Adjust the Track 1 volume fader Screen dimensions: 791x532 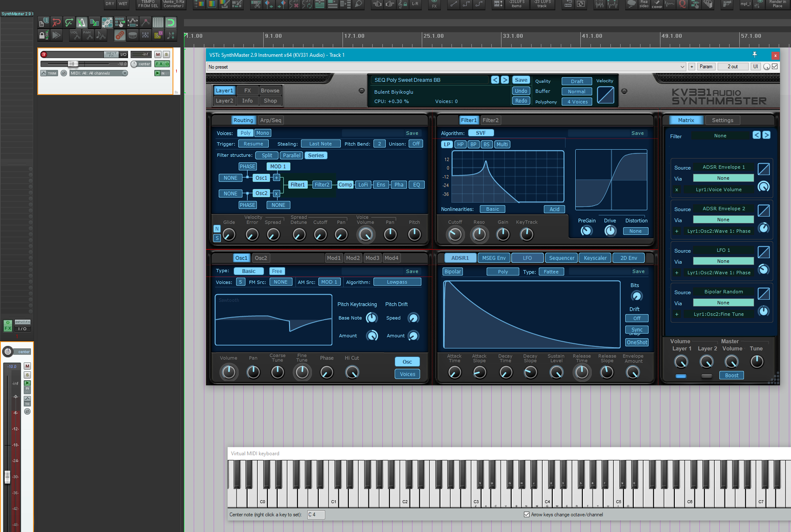click(x=73, y=64)
